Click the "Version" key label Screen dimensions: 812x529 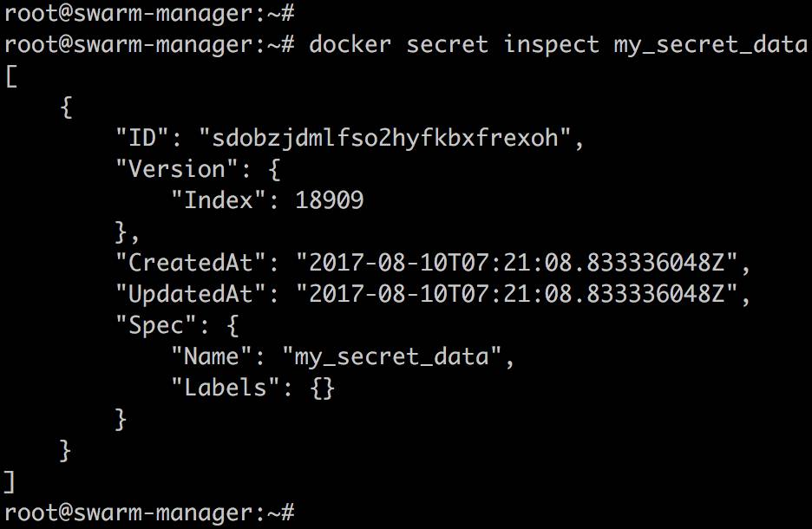pyautogui.click(x=176, y=169)
